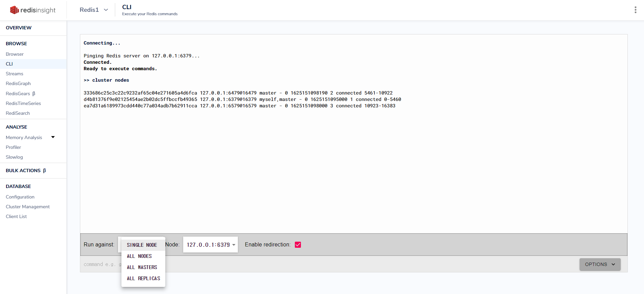Select SINGLE NODE option

(x=143, y=245)
